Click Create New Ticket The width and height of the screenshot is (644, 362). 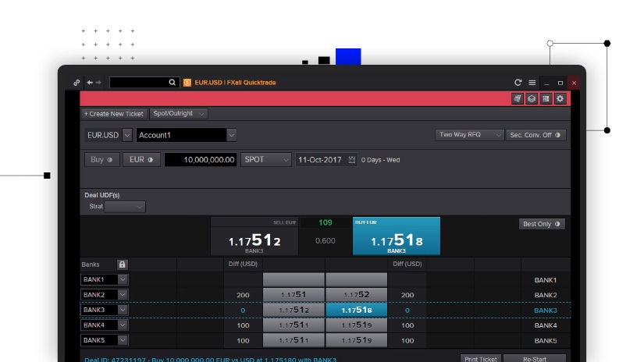113,114
